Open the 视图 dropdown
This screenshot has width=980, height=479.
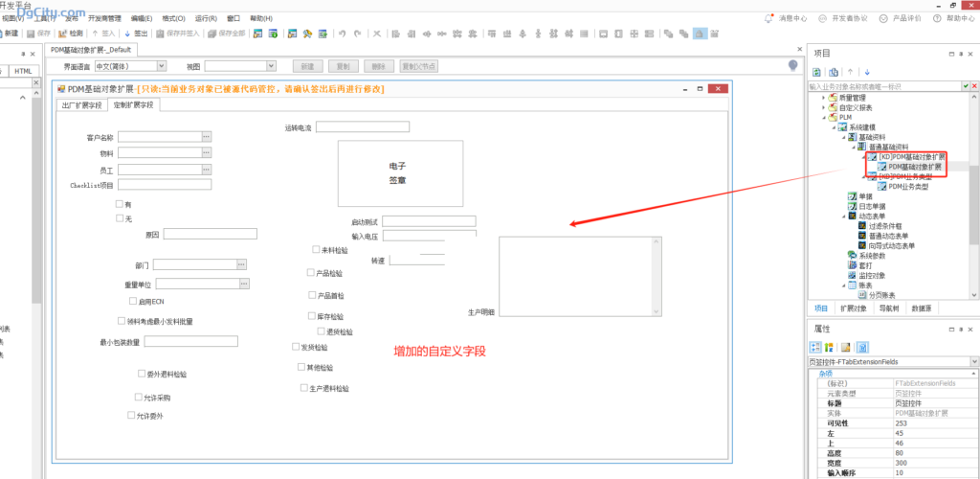(271, 66)
